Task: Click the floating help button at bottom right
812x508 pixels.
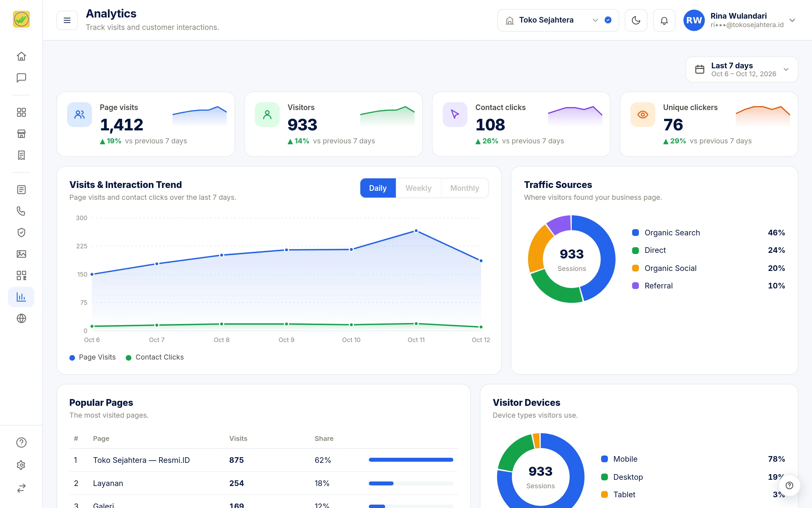Action: pyautogui.click(x=789, y=485)
